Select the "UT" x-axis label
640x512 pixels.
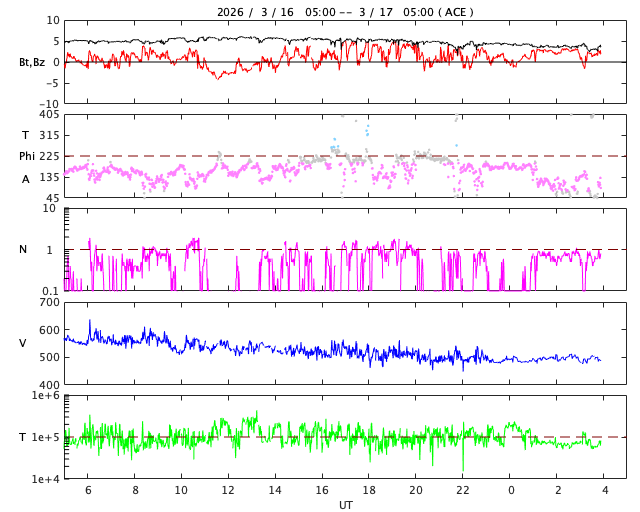coord(345,505)
